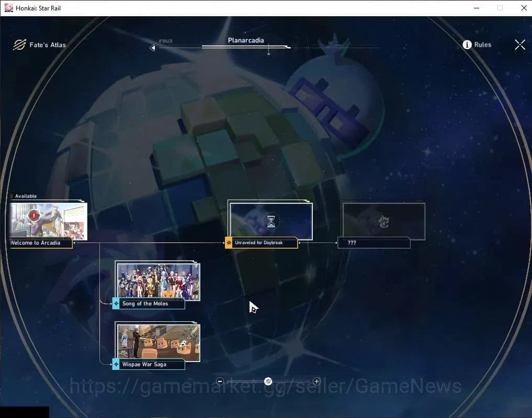
Task: Click the Welcome to Arcadia label
Action: click(35, 243)
